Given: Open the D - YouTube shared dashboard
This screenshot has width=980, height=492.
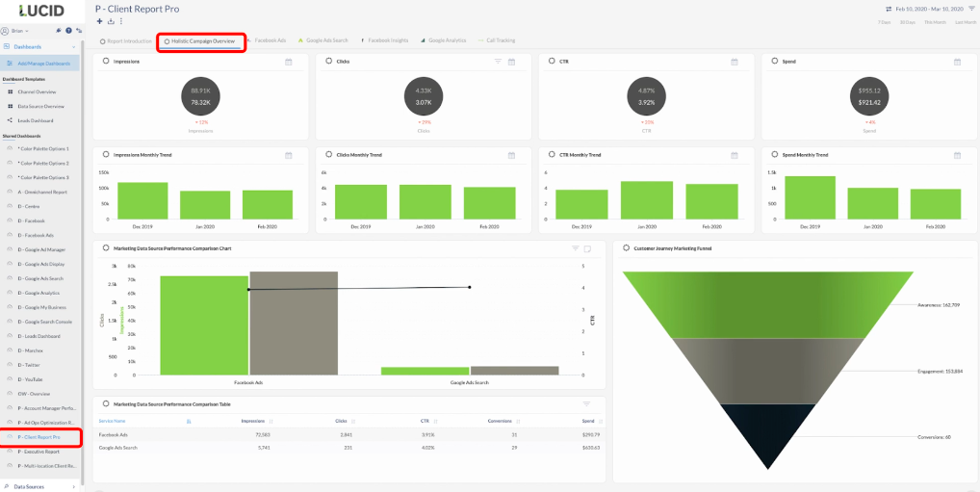Looking at the screenshot, I should pyautogui.click(x=31, y=379).
